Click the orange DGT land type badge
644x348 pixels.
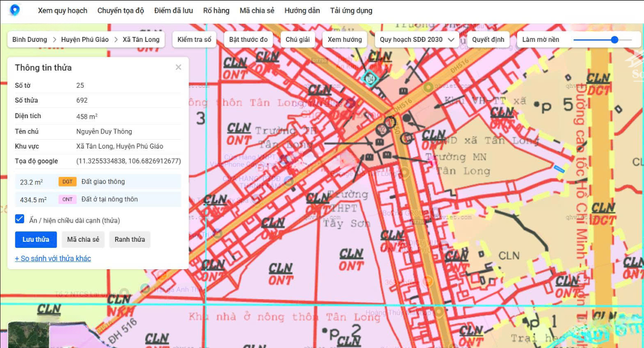[67, 182]
